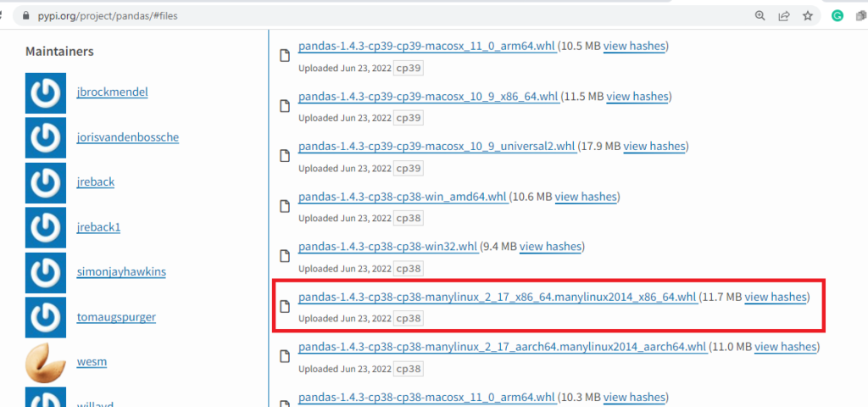Open simonjayhawkins's avatar image
The image size is (868, 407).
point(46,273)
